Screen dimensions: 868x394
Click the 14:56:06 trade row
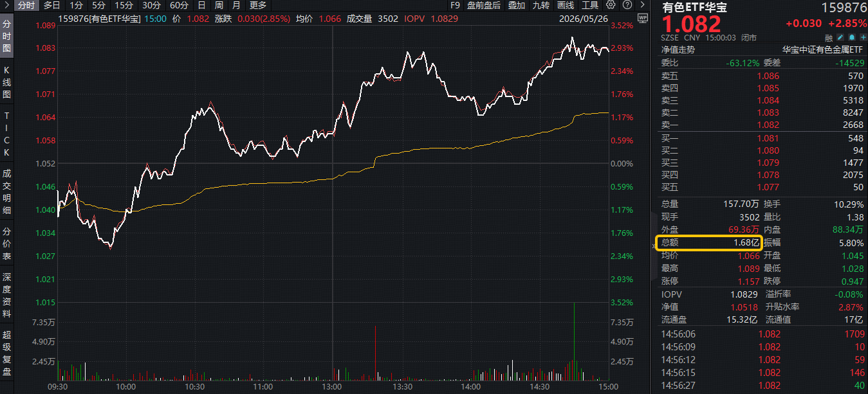pos(762,334)
